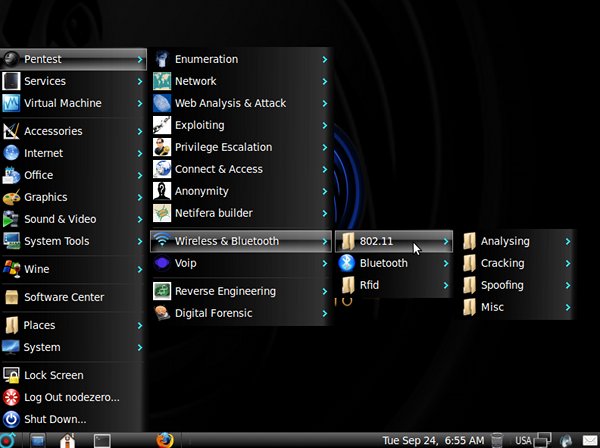The width and height of the screenshot is (600, 448).
Task: Click the Wine glass icon
Action: 11,269
